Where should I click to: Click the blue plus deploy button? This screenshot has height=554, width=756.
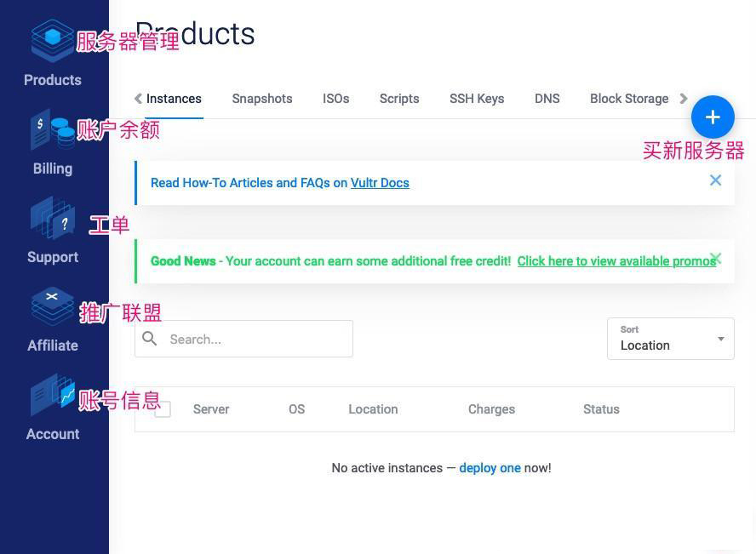(713, 117)
